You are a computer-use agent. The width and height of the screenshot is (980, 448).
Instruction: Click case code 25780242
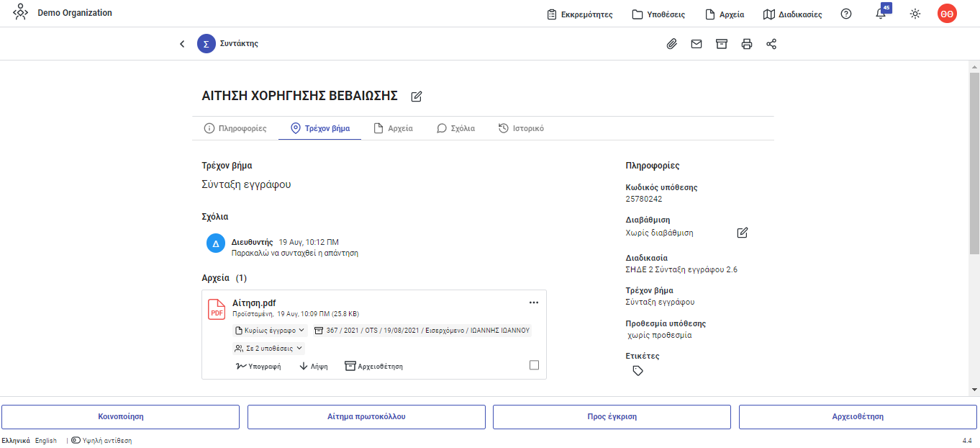[644, 200]
